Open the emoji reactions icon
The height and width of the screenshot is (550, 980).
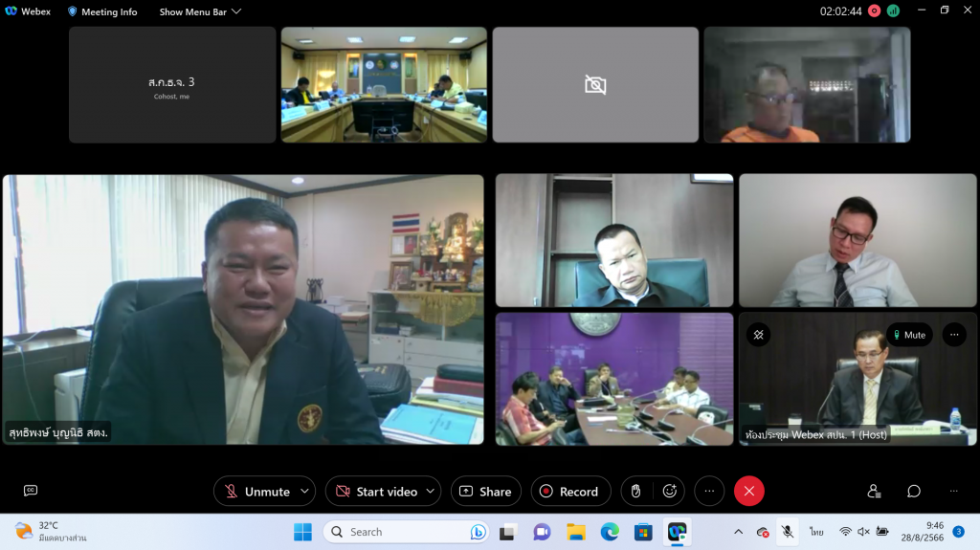[669, 491]
